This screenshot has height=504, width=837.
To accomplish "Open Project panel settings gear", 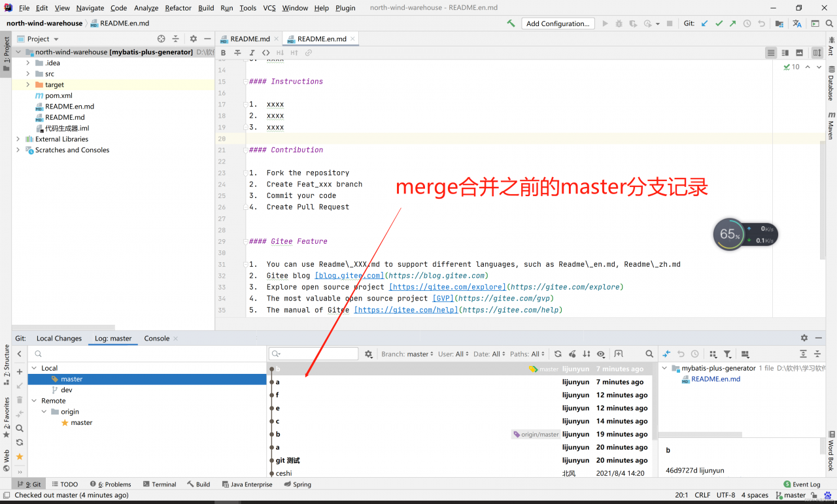I will coord(193,39).
